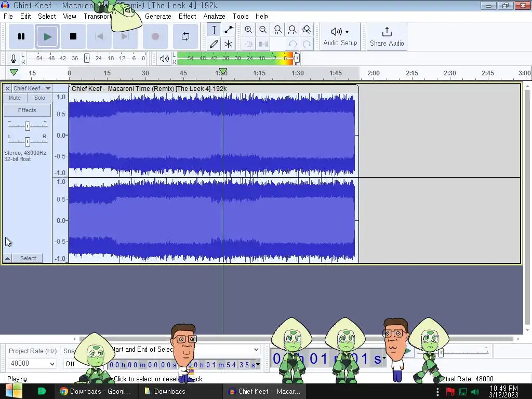Adjust the playback level slider knob
The image size is (532, 399).
297,58
